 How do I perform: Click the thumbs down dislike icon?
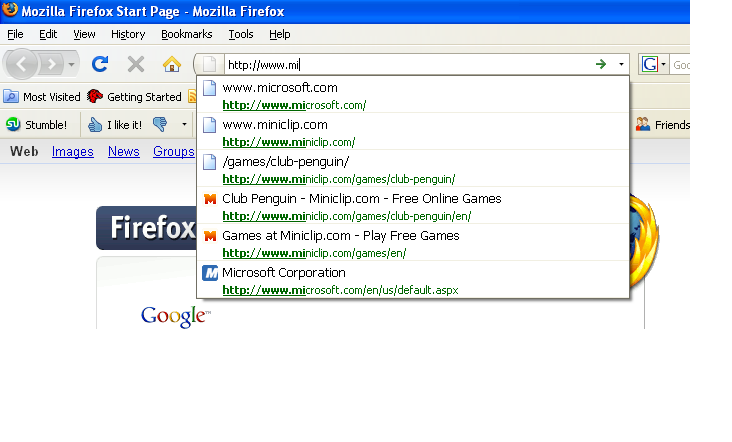(160, 125)
